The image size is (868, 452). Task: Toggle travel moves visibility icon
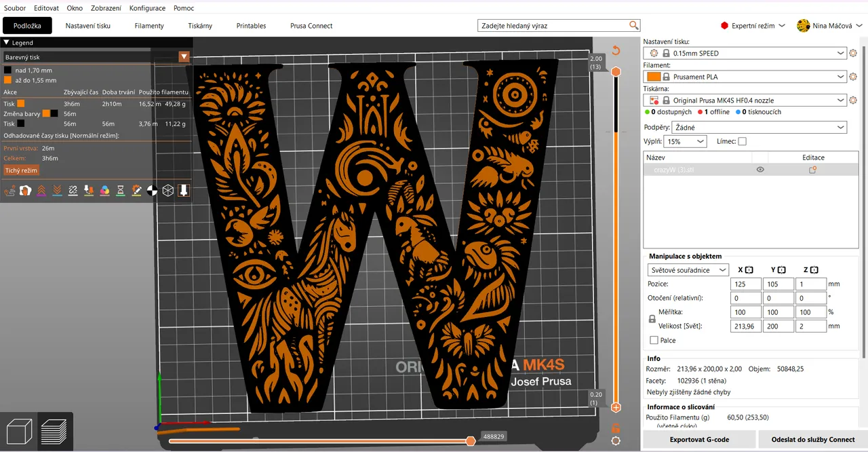[9, 191]
